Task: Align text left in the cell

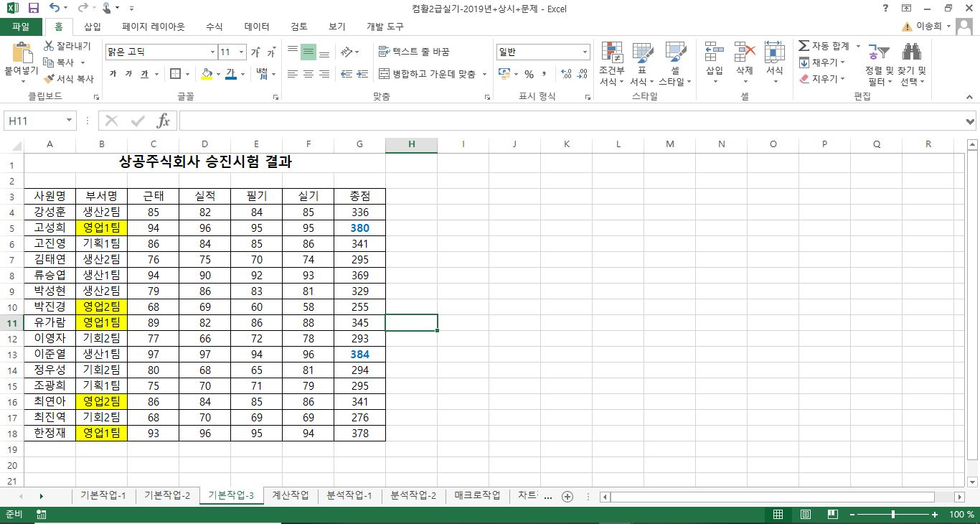Action: point(293,74)
